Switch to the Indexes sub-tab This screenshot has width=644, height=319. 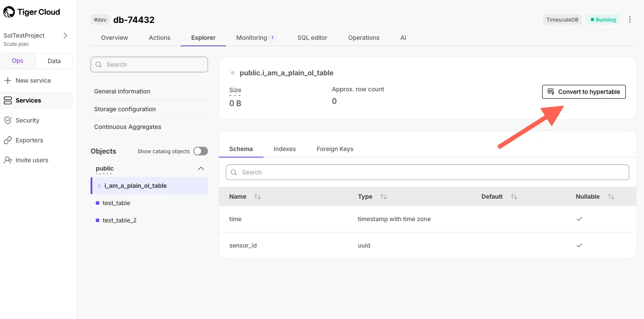click(285, 149)
